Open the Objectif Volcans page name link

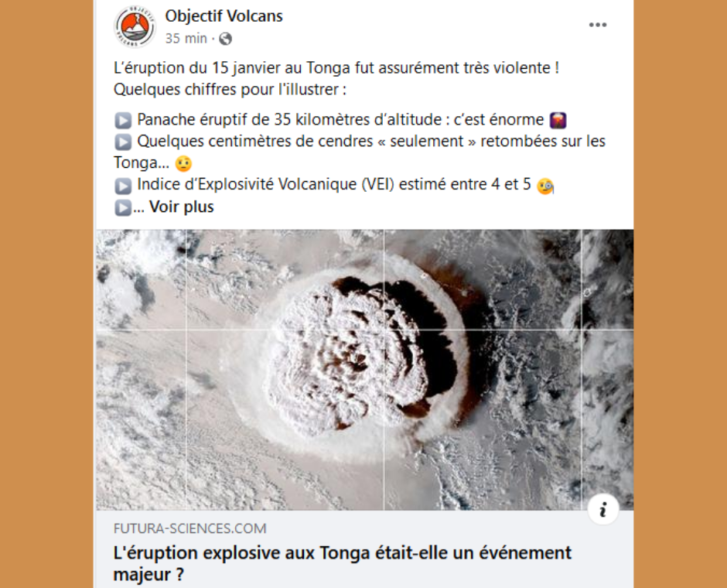224,16
